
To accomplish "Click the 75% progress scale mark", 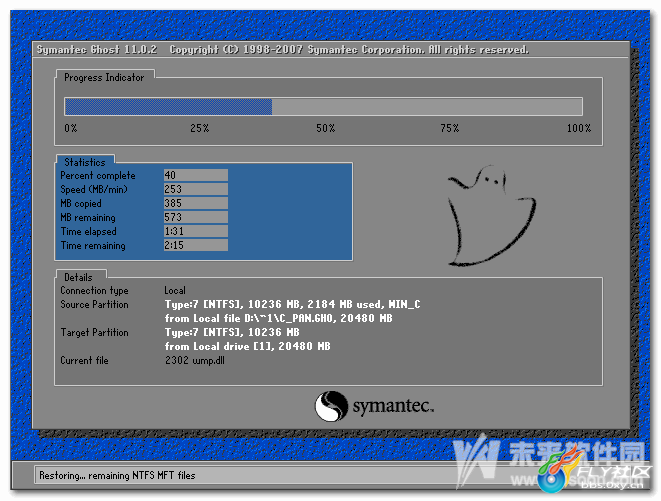I will point(449,128).
